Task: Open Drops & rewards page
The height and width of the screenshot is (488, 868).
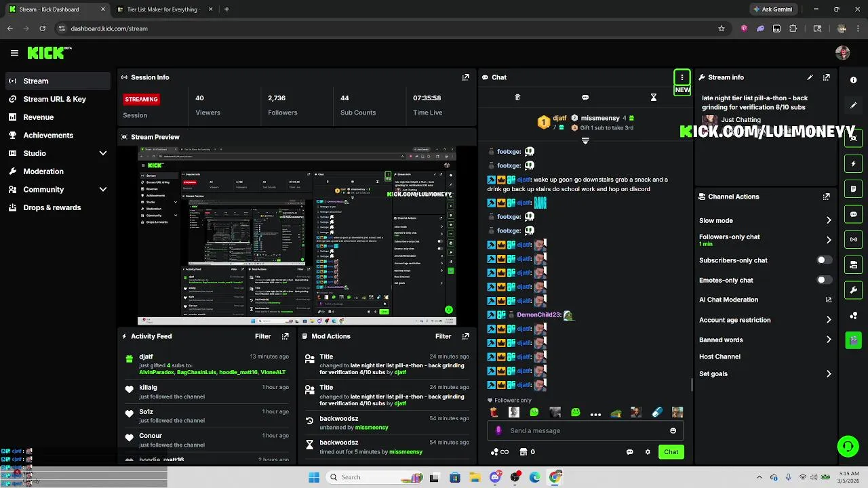Action: point(58,207)
